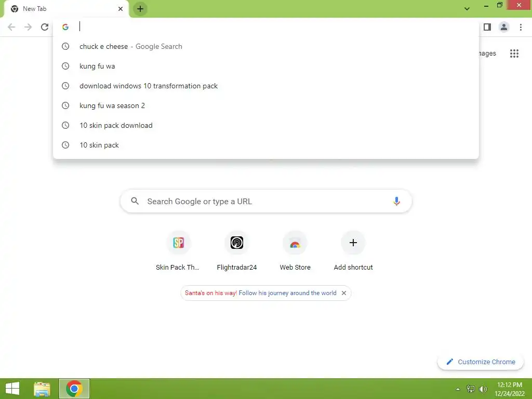Screen dimensions: 532x399
Task: Select the New Tab tab
Action: coord(66,9)
